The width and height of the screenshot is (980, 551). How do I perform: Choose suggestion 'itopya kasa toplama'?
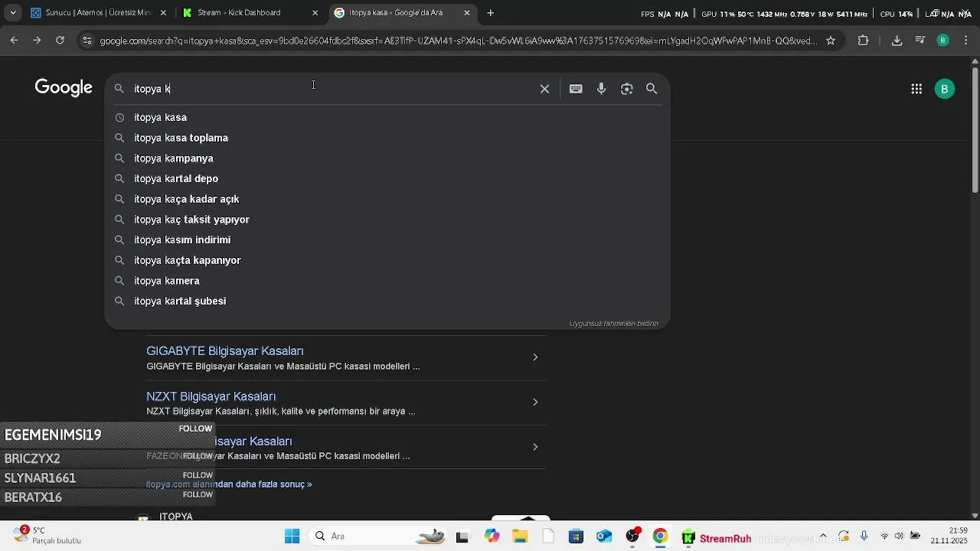[387, 138]
